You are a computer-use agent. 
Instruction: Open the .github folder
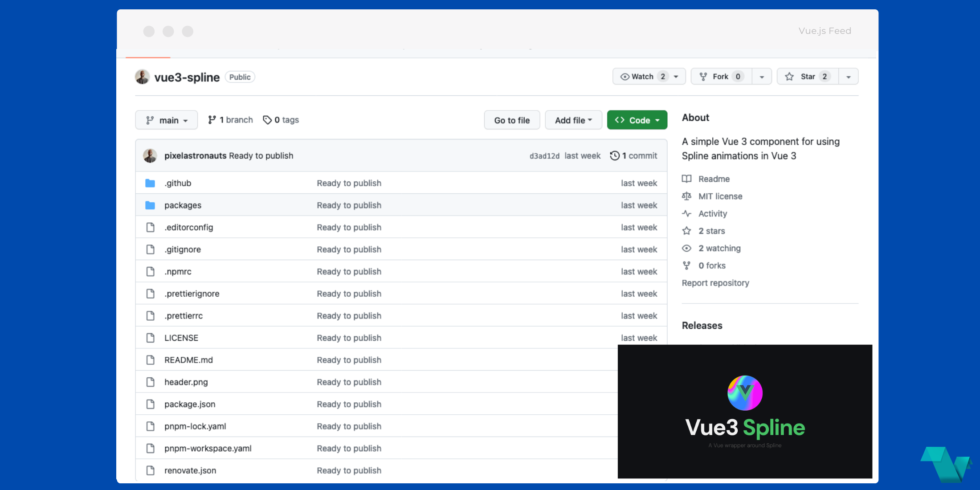coord(177,183)
